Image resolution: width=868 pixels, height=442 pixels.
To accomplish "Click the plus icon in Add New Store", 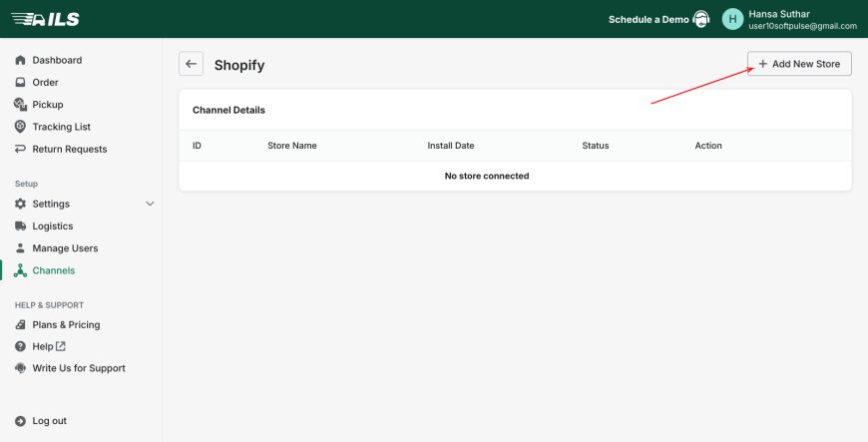I will coord(763,64).
